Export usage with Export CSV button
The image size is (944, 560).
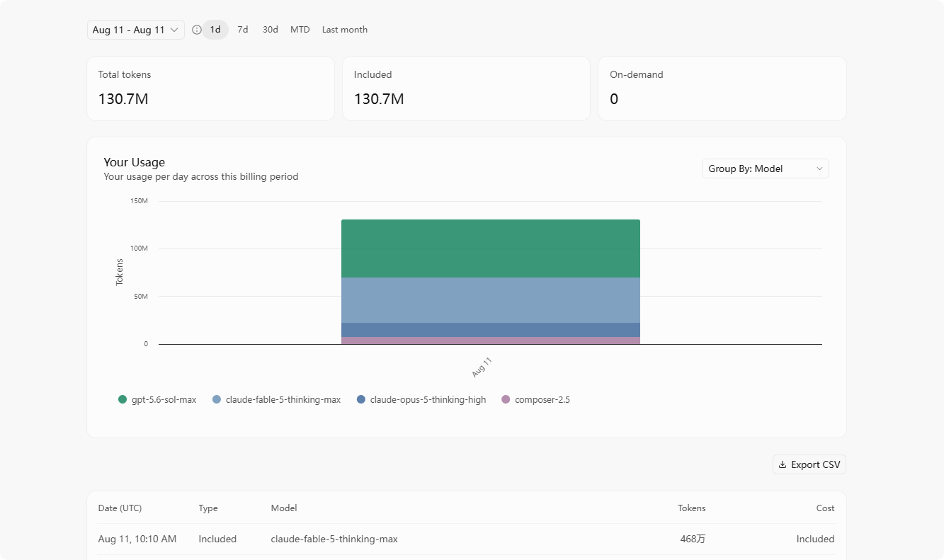[x=809, y=465]
